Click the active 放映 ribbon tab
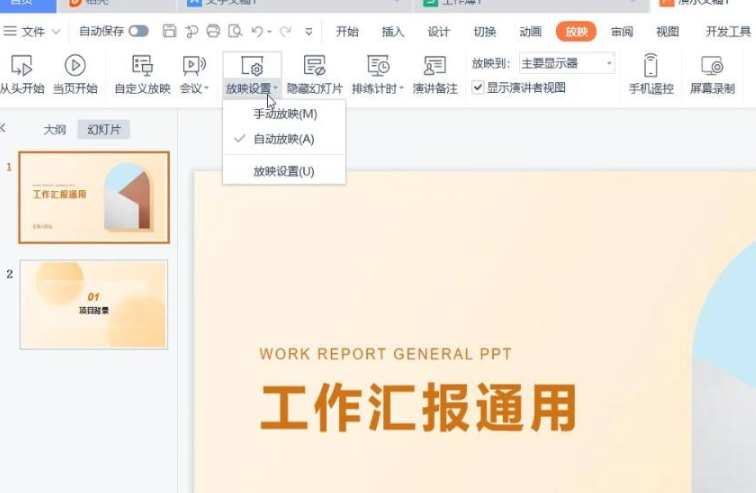 pos(576,32)
